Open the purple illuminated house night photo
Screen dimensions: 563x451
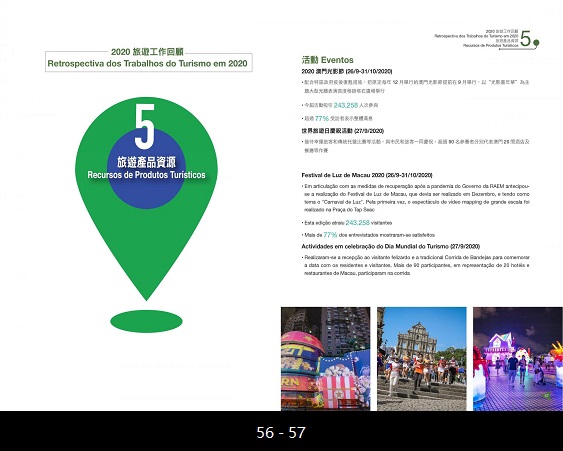518,359
